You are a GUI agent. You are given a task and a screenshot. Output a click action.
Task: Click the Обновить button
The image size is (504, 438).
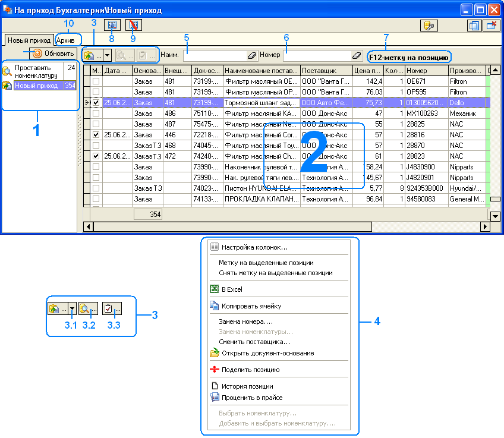coord(53,53)
